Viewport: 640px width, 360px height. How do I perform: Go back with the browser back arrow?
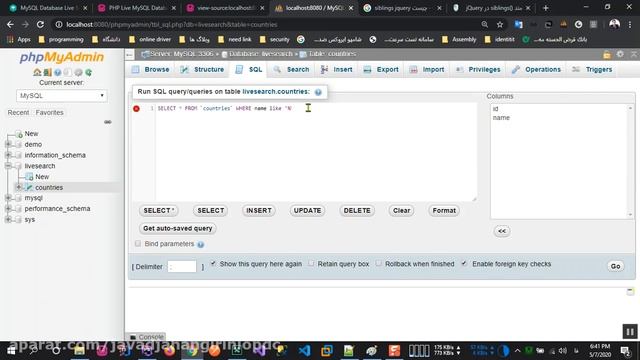point(10,24)
